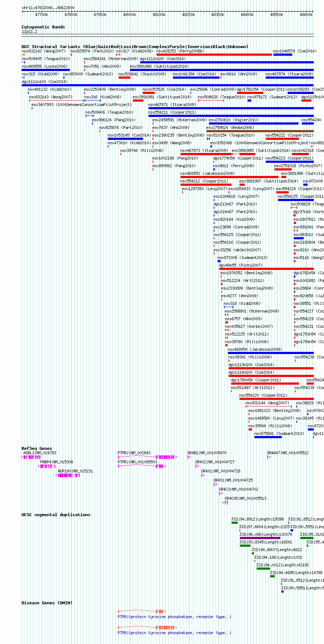Select duplication %ID:94.186|Length:1032

click(x=278, y=557)
